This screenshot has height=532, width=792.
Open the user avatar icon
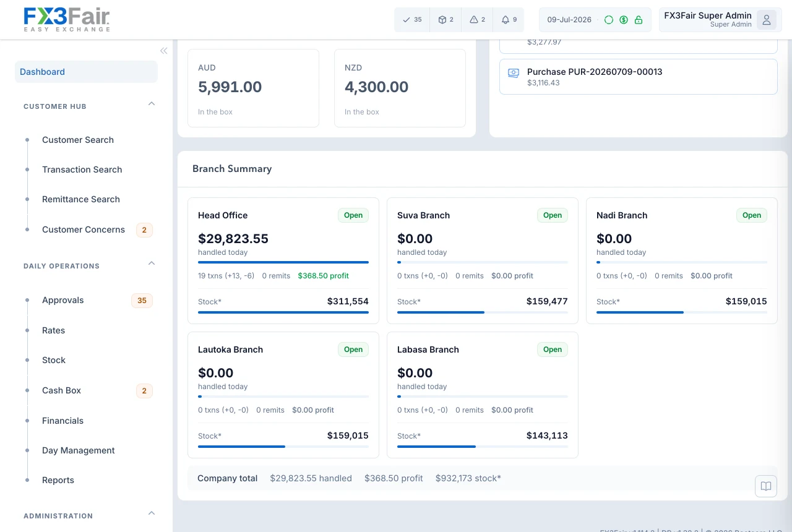pos(767,20)
